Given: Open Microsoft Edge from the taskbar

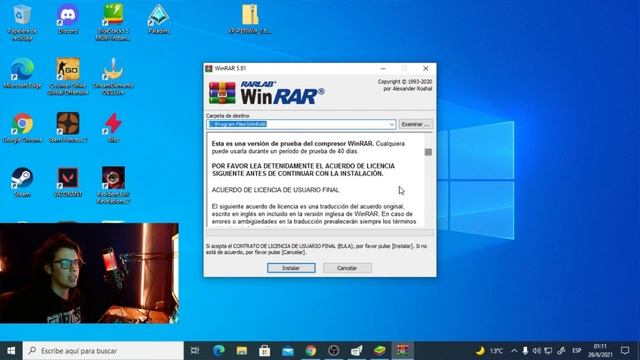Looking at the screenshot, I should coord(219,351).
